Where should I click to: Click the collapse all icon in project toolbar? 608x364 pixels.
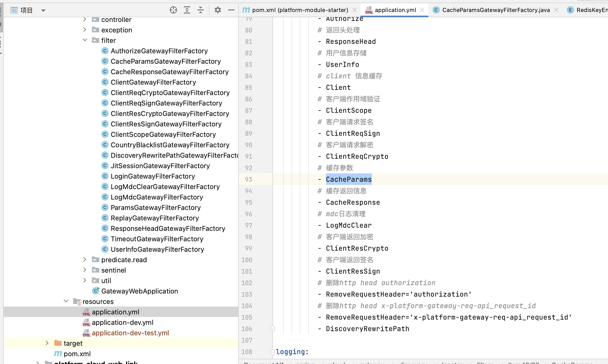201,10
